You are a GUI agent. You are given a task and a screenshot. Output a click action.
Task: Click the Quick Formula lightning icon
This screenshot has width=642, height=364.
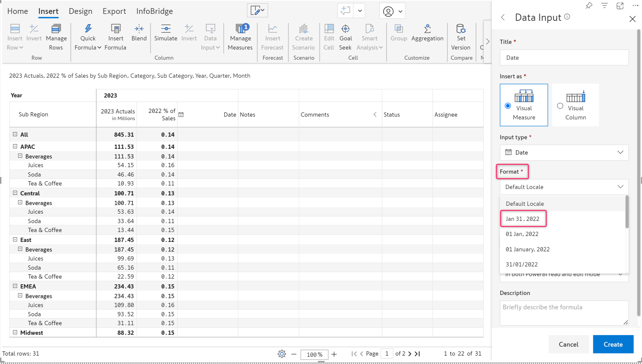88,29
